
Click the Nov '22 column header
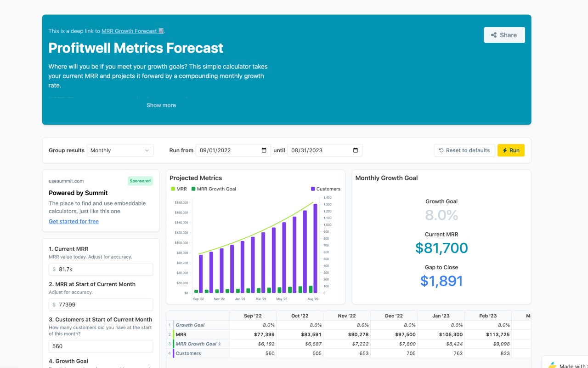(x=347, y=316)
